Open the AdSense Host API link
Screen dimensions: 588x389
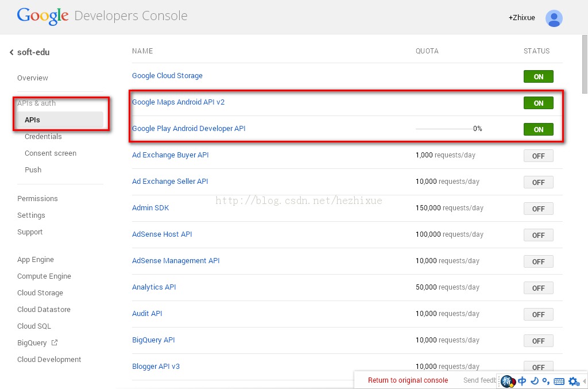click(x=162, y=234)
